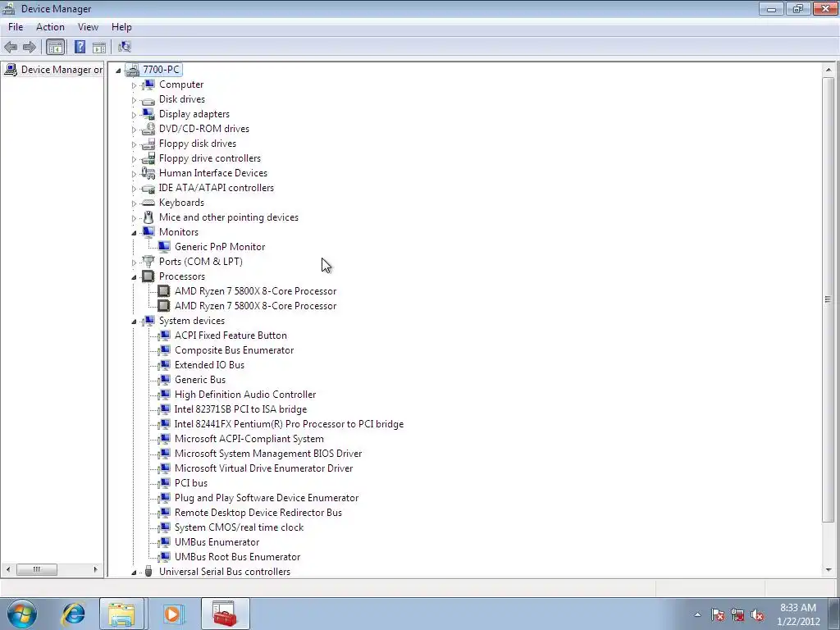The height and width of the screenshot is (630, 840).
Task: Open Windows Media Player taskbar icon
Action: [x=173, y=614]
